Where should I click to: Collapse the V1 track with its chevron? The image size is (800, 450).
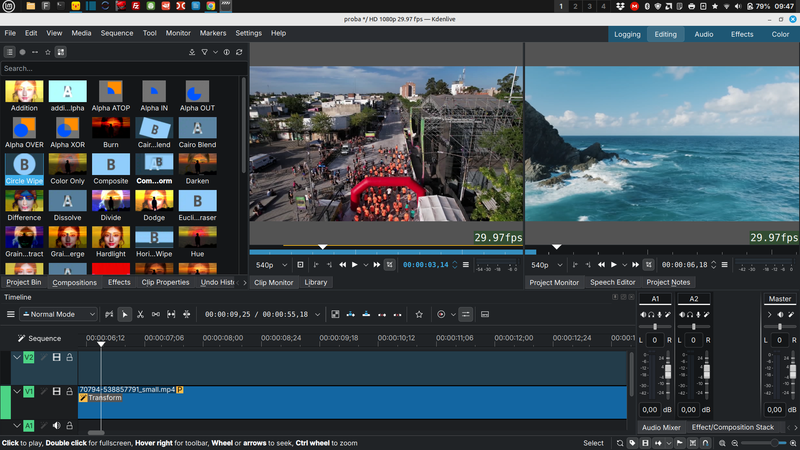17,392
